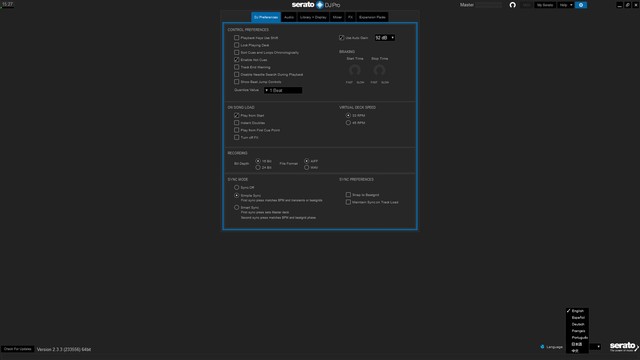
Task: Enable Show Beat Jump Controls checkbox
Action: tap(236, 82)
